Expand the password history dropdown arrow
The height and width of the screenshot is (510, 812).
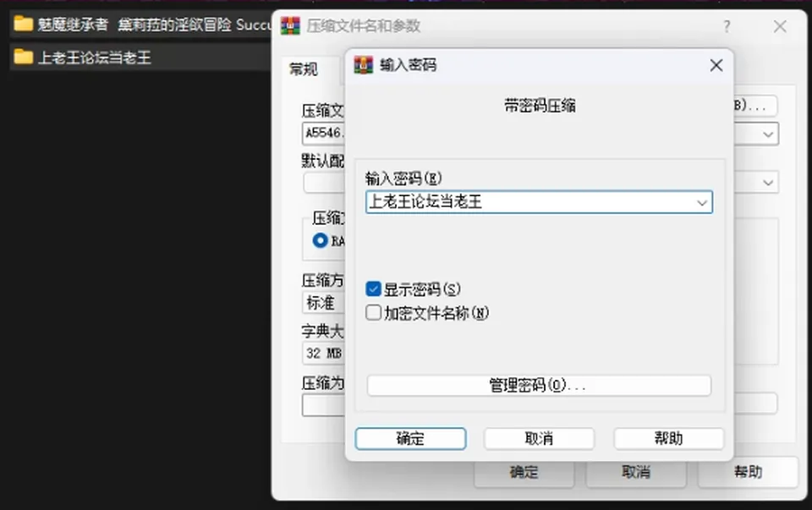(702, 202)
